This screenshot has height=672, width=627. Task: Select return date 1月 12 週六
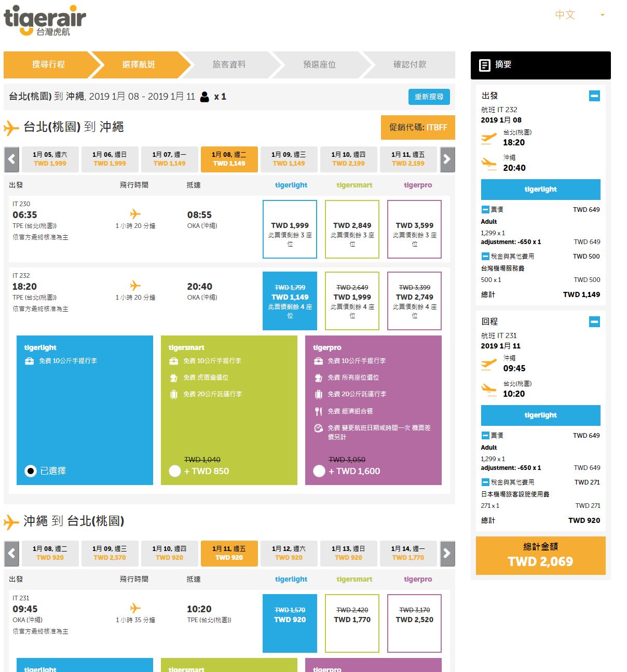(289, 553)
